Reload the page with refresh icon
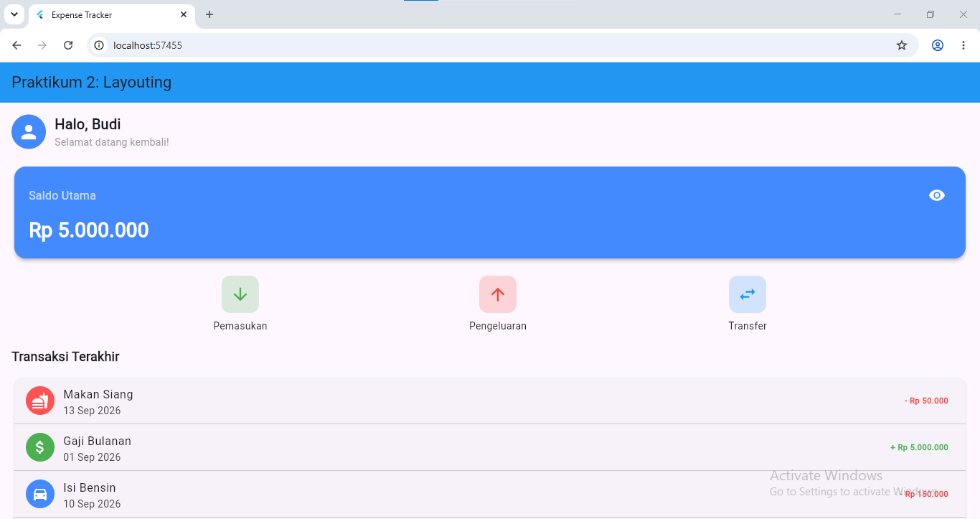The height and width of the screenshot is (519, 980). [x=68, y=45]
